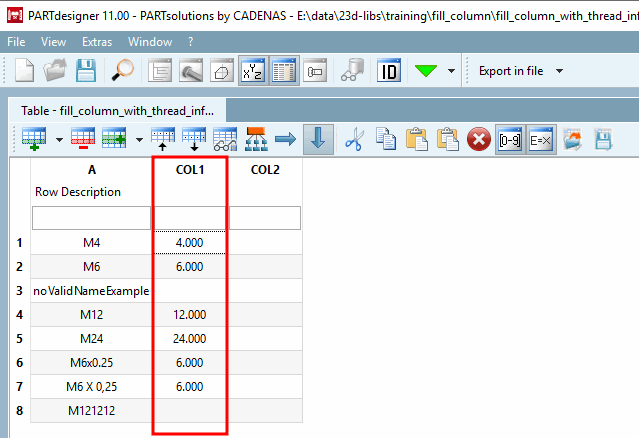Click the delete row red minus icon
This screenshot has height=438, width=639.
83,140
